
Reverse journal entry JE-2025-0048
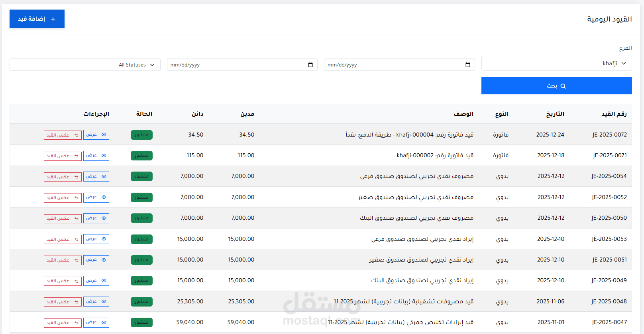63,302
